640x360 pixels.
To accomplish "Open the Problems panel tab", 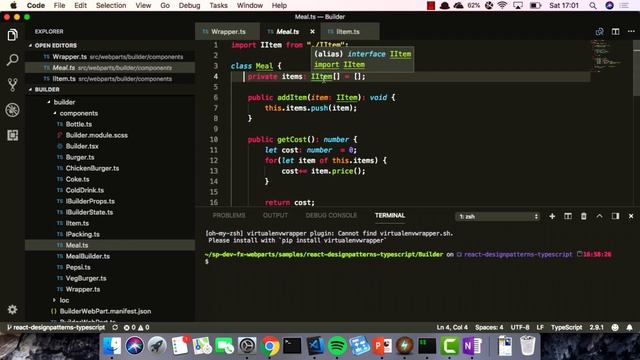I will (x=229, y=215).
